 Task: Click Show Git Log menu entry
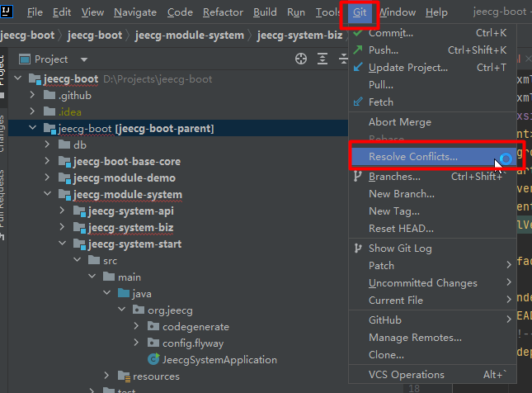(432, 249)
